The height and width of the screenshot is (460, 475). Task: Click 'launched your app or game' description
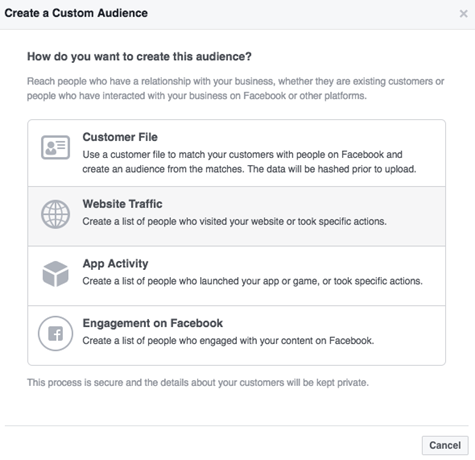click(252, 281)
